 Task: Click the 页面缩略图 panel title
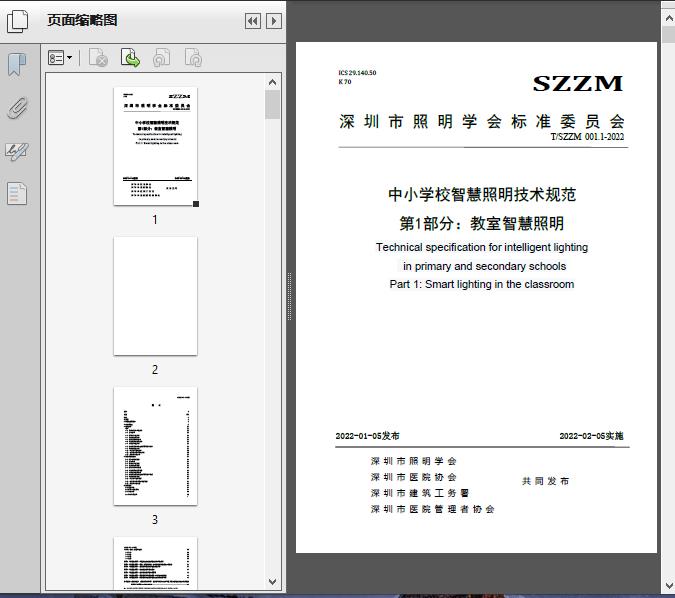pos(82,20)
